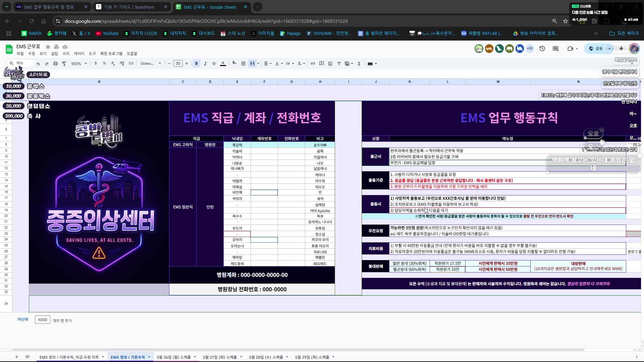
Task: Click the Google Sheets home logo
Action: point(9,50)
